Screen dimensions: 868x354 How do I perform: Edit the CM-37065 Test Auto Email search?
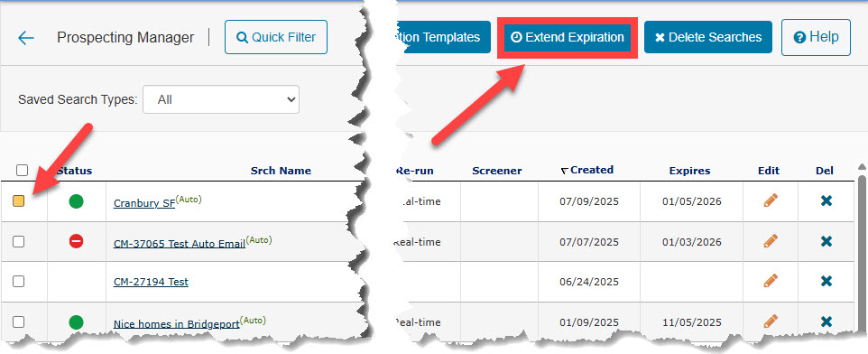click(770, 241)
